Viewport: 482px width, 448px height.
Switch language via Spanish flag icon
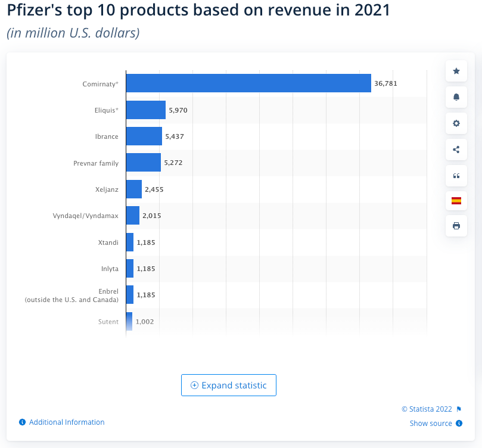456,201
